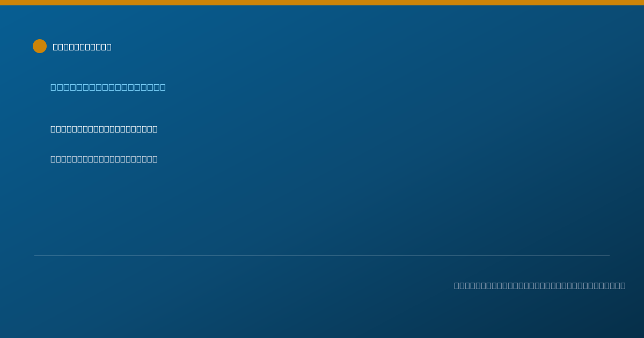
Task: Select the bright white text line
Action: pyautogui.click(x=104, y=129)
